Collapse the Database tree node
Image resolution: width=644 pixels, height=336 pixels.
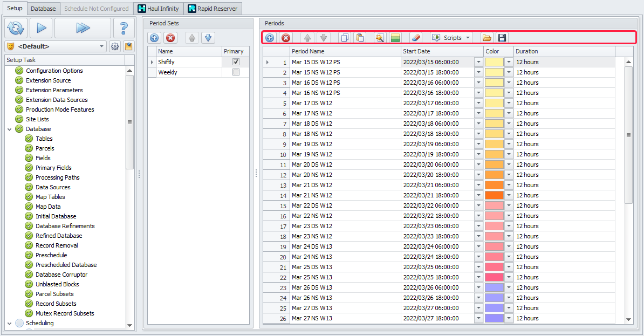(10, 129)
